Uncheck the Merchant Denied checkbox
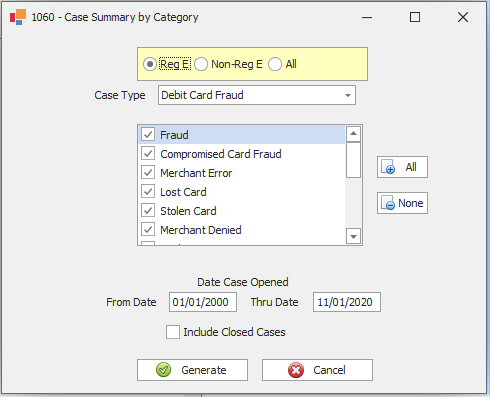The height and width of the screenshot is (397, 490). tap(148, 230)
